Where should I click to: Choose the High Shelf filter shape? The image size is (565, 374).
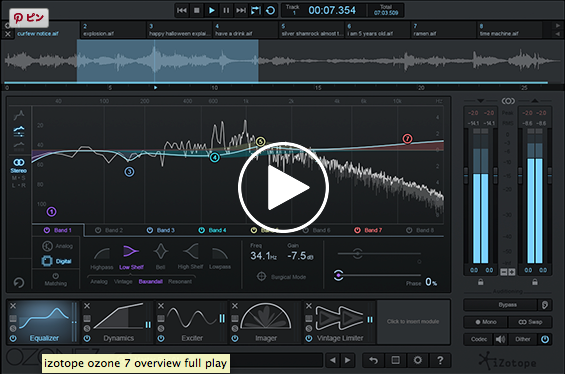(190, 257)
